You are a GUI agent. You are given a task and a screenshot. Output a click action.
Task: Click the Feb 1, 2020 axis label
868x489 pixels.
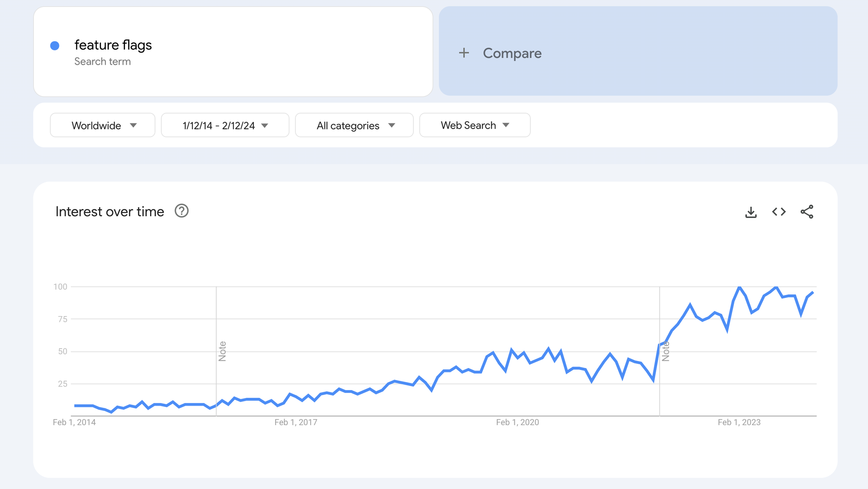(517, 422)
